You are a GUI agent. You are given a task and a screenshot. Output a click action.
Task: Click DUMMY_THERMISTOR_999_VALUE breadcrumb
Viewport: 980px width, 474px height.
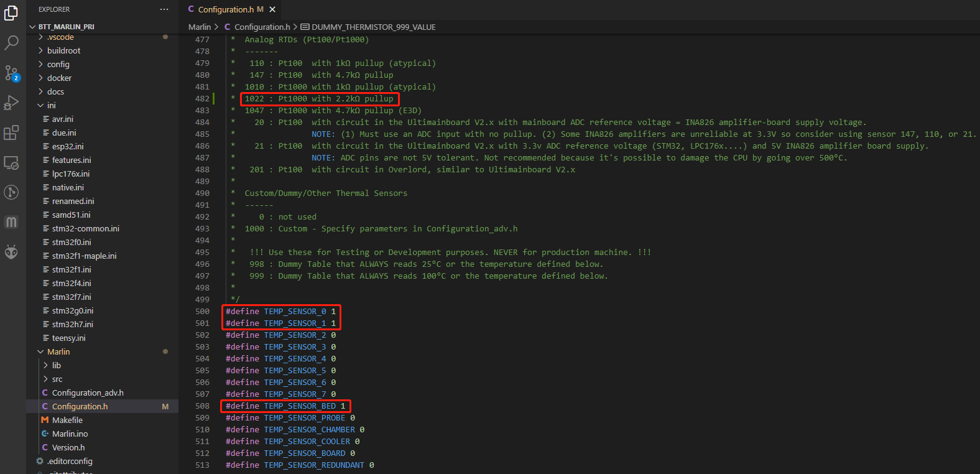tap(373, 27)
